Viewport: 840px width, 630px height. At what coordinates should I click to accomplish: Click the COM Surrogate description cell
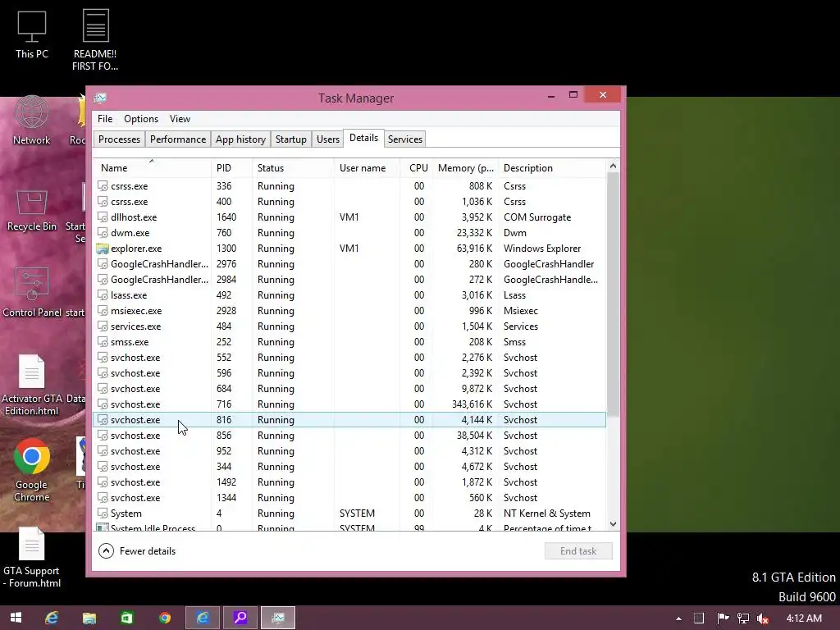coord(537,217)
